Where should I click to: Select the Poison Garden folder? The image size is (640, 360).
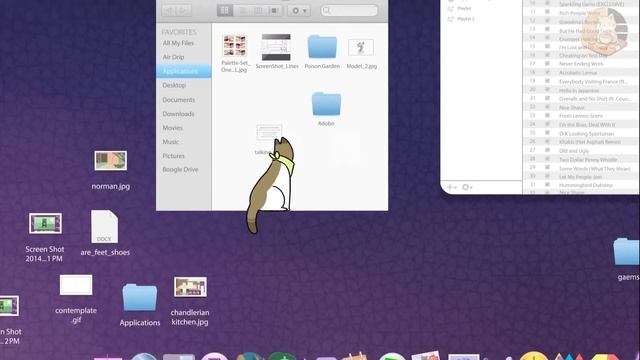[322, 46]
